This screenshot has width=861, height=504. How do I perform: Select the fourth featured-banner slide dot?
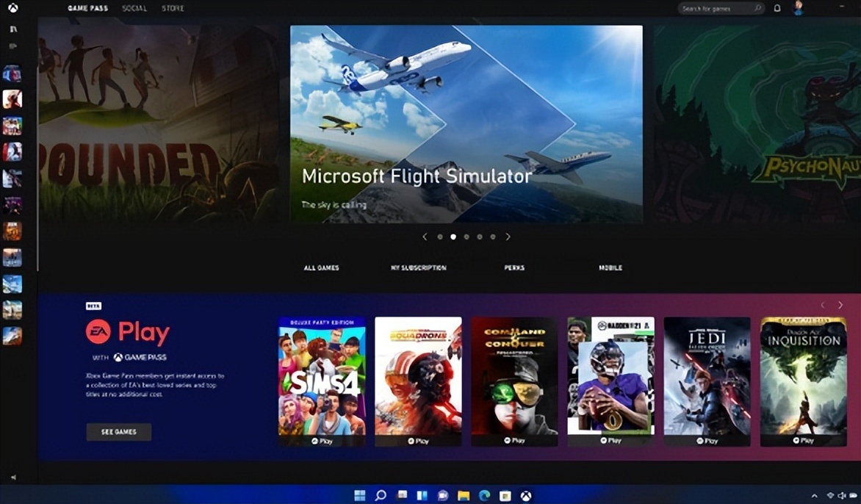[480, 237]
